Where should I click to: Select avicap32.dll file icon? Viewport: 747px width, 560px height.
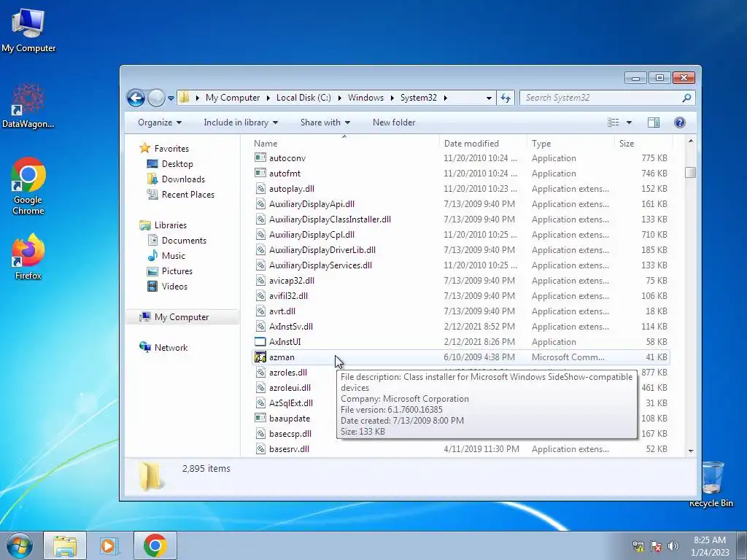coord(260,281)
